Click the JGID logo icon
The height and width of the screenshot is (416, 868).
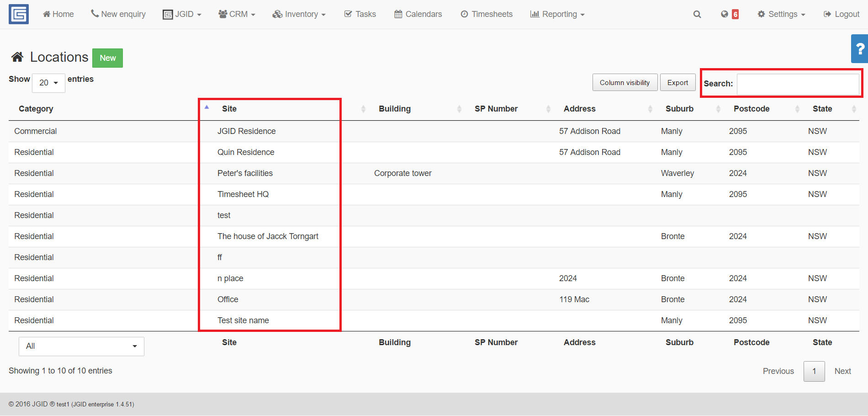pos(19,14)
